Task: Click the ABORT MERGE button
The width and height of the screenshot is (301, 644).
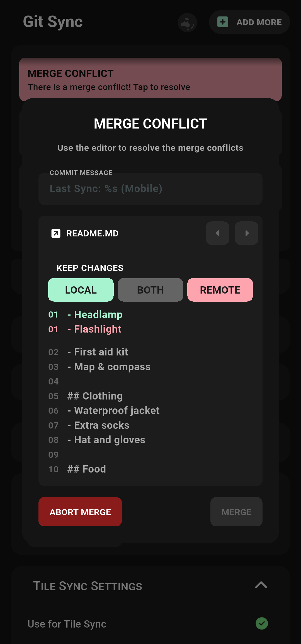Action: click(x=80, y=512)
